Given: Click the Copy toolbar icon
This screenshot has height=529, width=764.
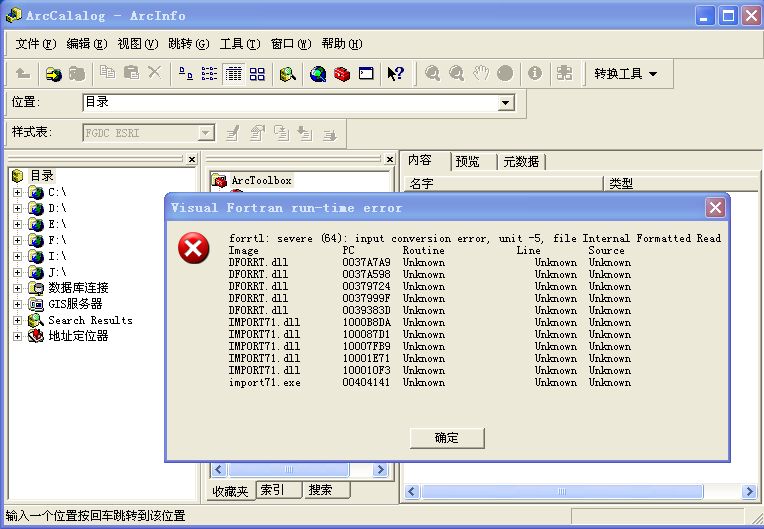Looking at the screenshot, I should click(x=107, y=73).
